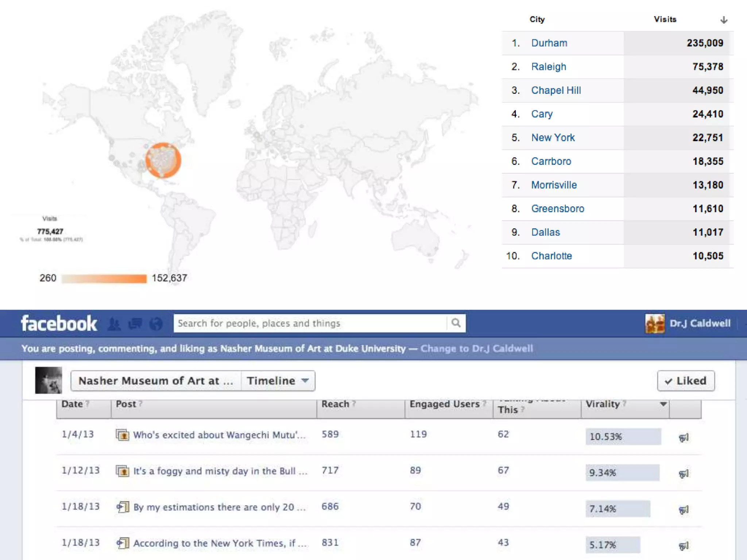The height and width of the screenshot is (560, 747).
Task: Click promote megaphone icon for 9.34% post
Action: [x=684, y=473]
